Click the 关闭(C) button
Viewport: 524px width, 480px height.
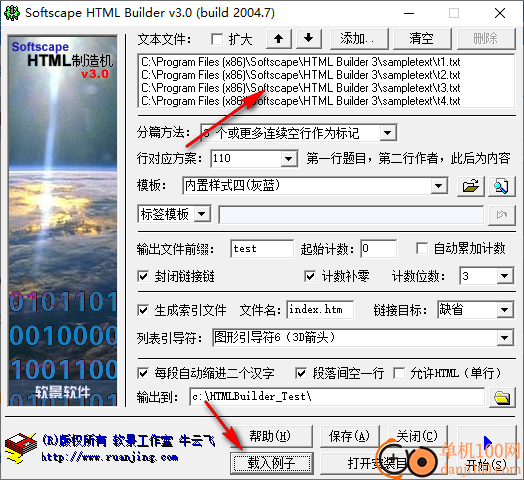417,436
